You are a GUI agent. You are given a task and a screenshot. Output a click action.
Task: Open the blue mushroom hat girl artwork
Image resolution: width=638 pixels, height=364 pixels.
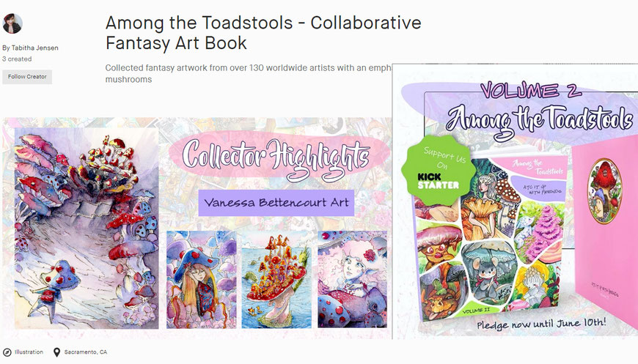pos(202,280)
